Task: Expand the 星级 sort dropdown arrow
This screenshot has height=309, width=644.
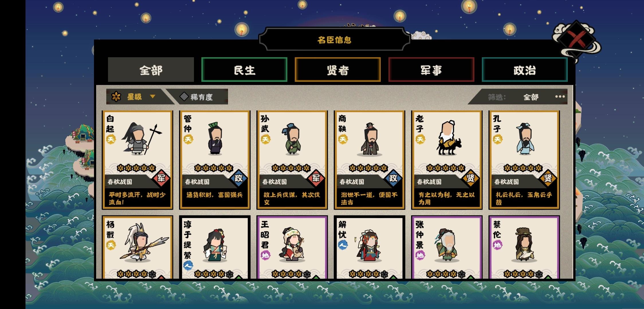Action: pyautogui.click(x=153, y=97)
